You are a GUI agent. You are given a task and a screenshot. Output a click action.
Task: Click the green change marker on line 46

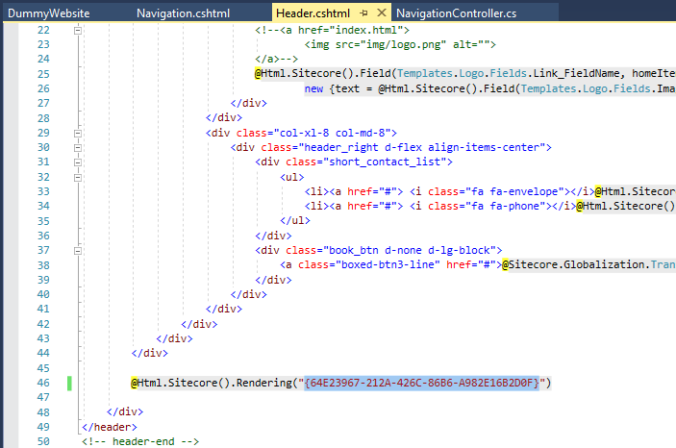point(68,382)
